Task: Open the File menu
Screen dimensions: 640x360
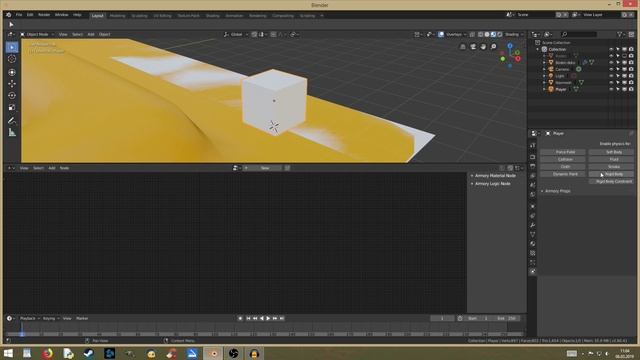Action: (19, 15)
